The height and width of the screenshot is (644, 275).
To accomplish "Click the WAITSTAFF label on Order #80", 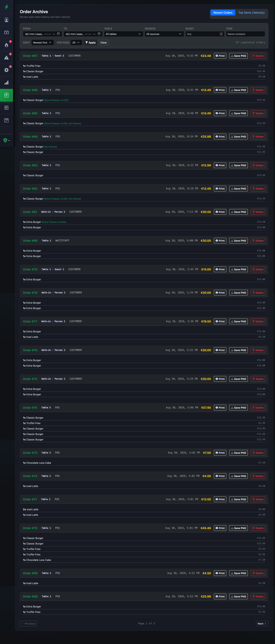I will click(x=62, y=240).
